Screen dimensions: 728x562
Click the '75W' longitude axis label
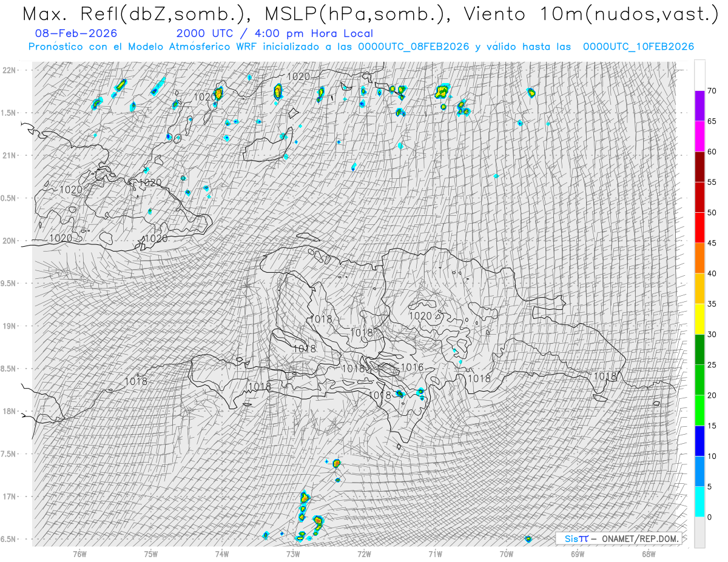pyautogui.click(x=151, y=554)
